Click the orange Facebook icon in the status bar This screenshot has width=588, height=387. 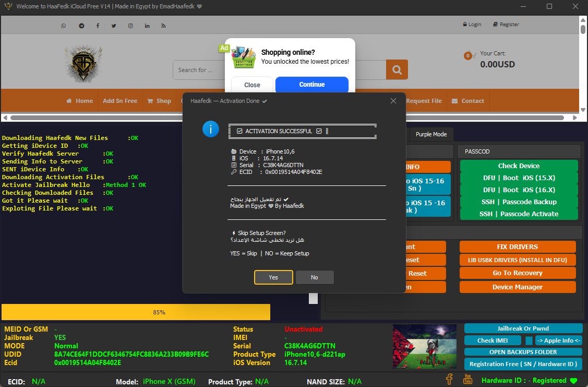pyautogui.click(x=449, y=379)
